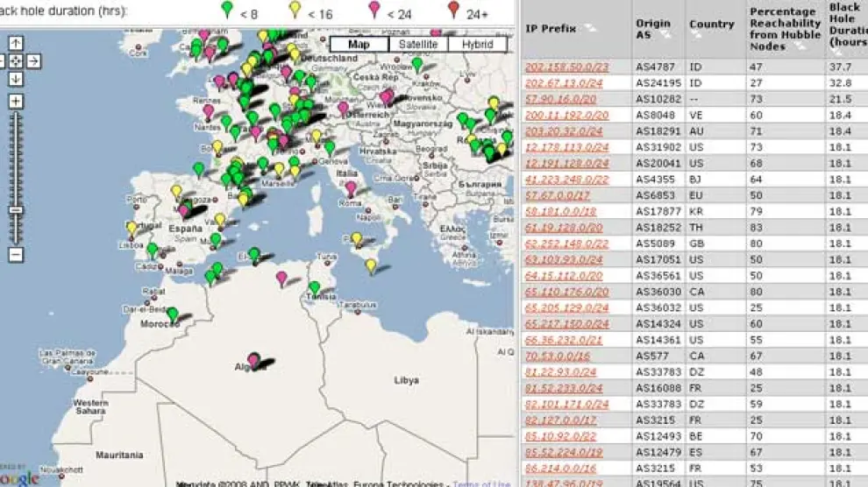Screen dimensions: 868x487
Task: Zoom out with the minus button
Action: pyautogui.click(x=16, y=255)
